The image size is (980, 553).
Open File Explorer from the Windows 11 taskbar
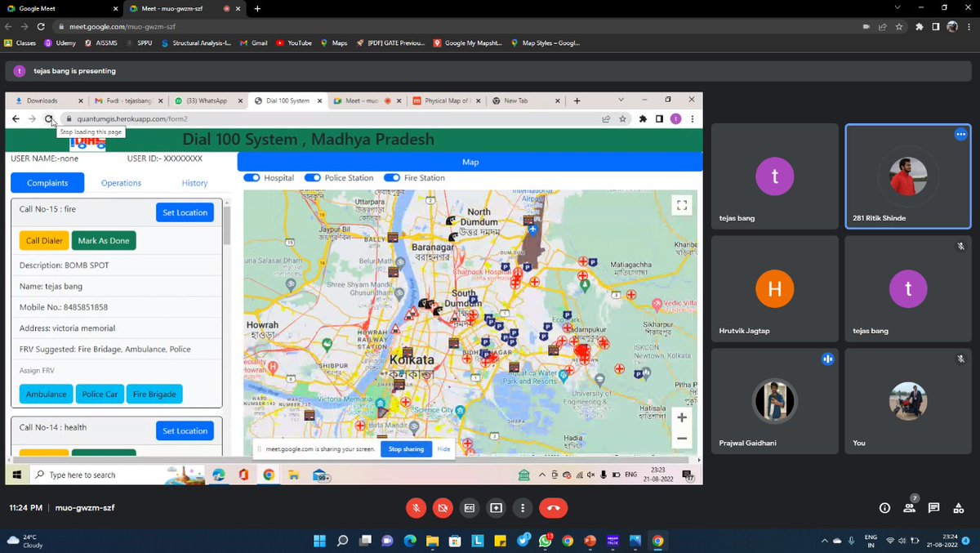click(432, 540)
